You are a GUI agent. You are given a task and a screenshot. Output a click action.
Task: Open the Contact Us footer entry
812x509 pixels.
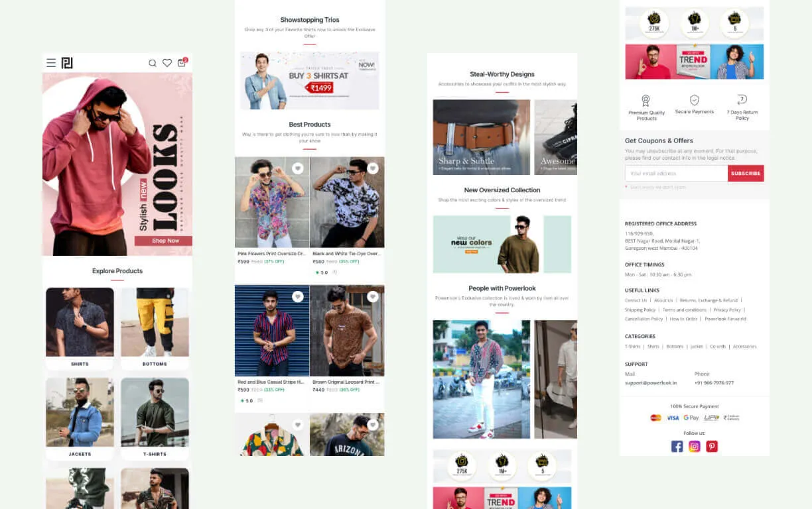(635, 300)
